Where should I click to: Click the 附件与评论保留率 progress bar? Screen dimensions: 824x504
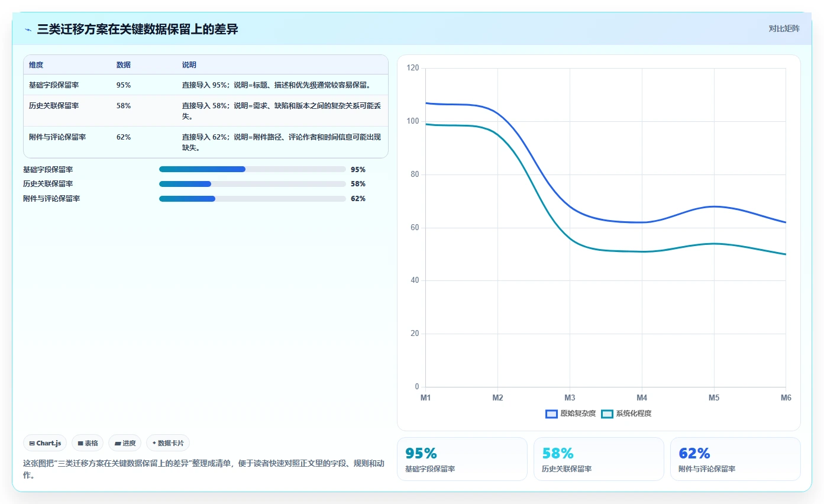(x=253, y=199)
